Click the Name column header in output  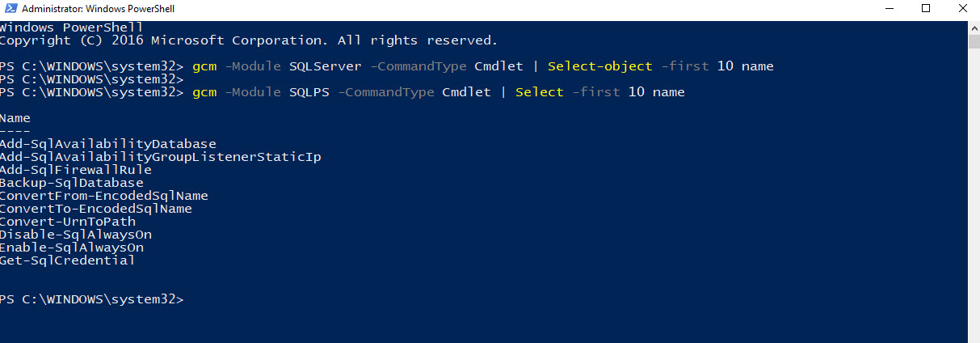(x=15, y=118)
